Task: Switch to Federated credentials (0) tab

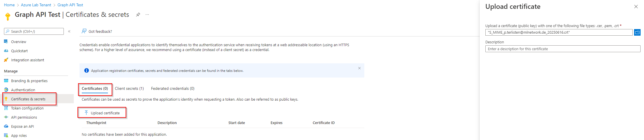Action: (173, 89)
